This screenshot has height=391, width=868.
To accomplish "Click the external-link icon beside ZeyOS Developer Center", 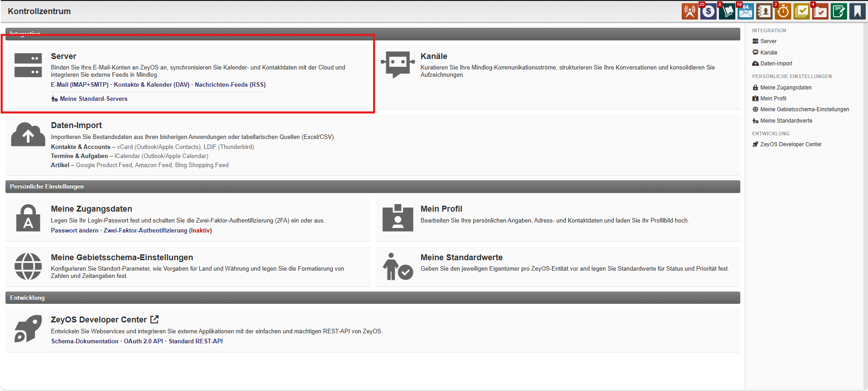I will click(155, 319).
